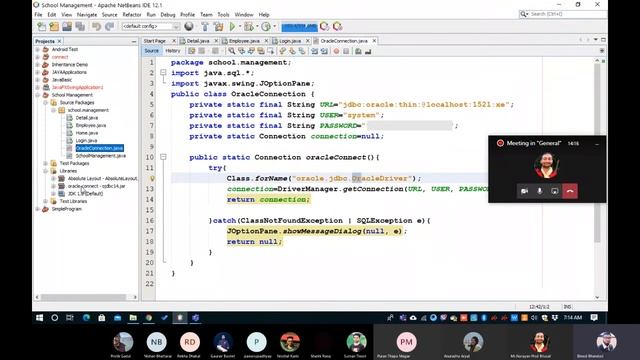Collapse the Source Packages node
Image resolution: width=640 pixels, height=360 pixels.
tap(46, 102)
